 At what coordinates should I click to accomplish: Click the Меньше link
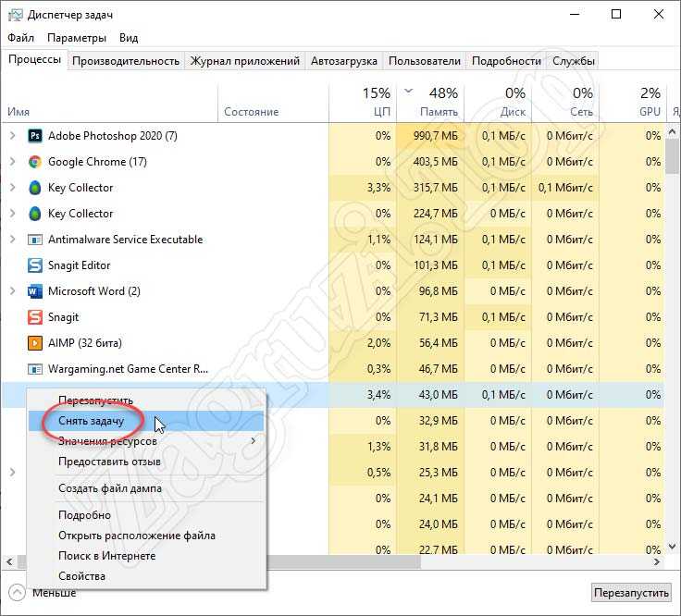pos(55,593)
